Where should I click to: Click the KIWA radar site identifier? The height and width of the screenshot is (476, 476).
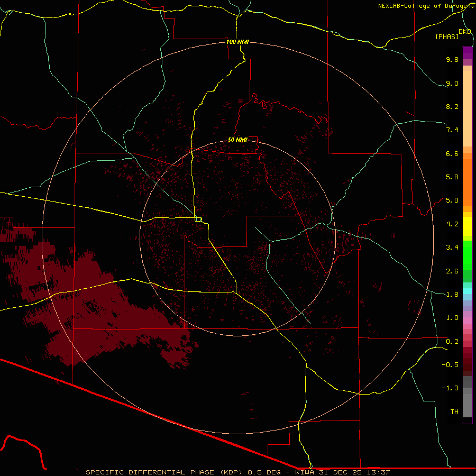[305, 472]
